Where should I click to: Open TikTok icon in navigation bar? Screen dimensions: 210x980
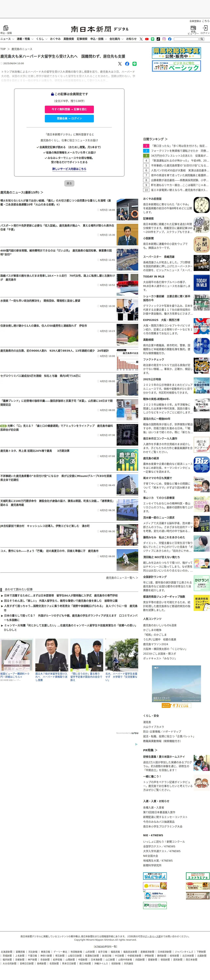pos(158,39)
